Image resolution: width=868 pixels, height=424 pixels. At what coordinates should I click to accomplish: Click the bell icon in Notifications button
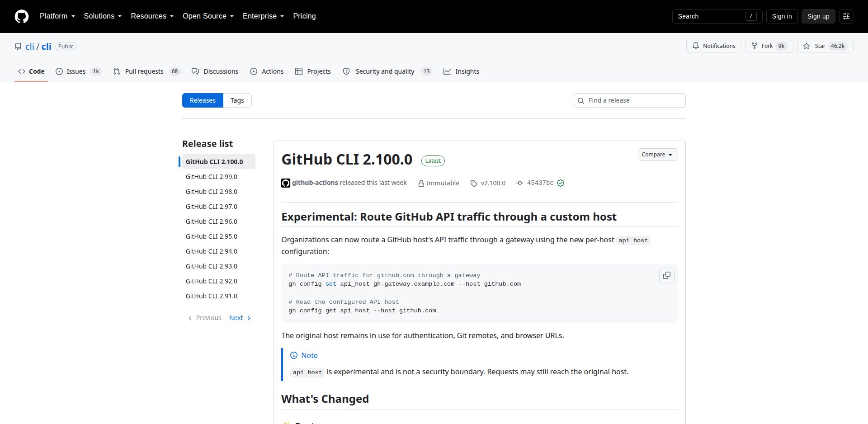tap(696, 46)
